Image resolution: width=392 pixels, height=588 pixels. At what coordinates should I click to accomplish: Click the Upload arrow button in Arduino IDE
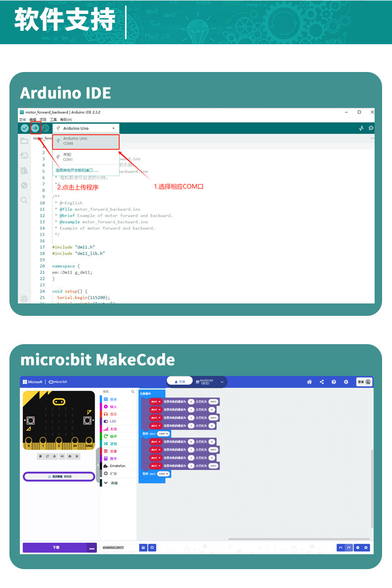35,128
